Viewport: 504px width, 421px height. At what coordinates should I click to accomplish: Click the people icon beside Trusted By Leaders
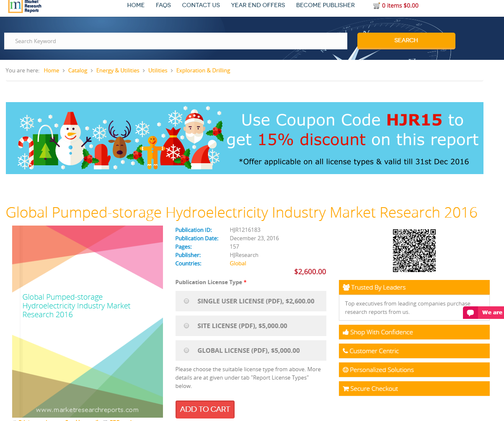coord(346,288)
